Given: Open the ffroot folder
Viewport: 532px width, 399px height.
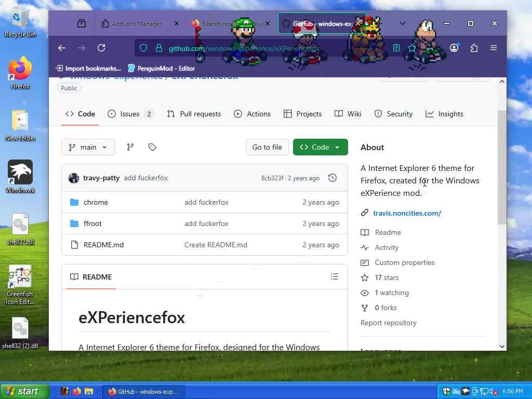Looking at the screenshot, I should (x=92, y=223).
